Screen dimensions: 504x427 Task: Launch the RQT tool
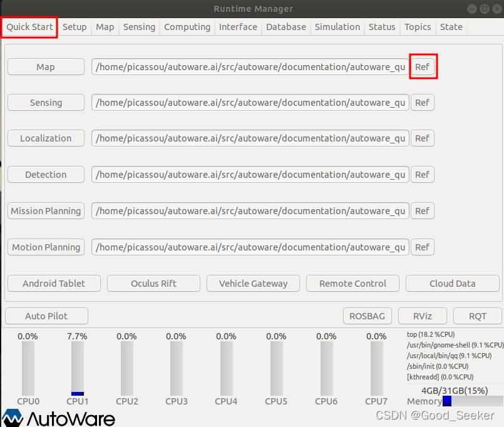(x=477, y=316)
